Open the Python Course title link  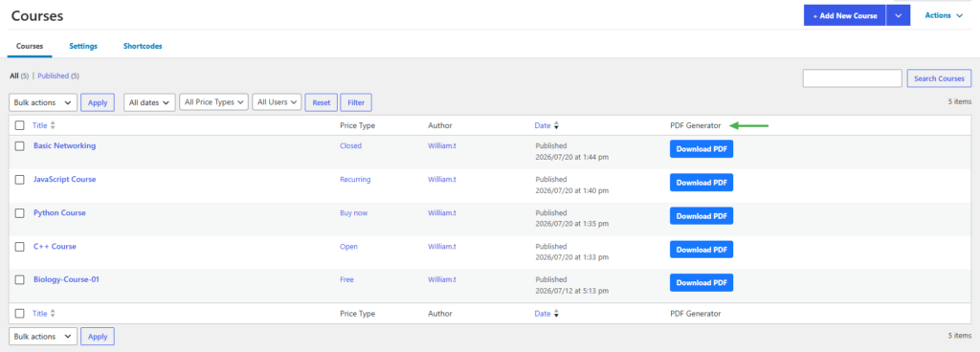click(59, 212)
